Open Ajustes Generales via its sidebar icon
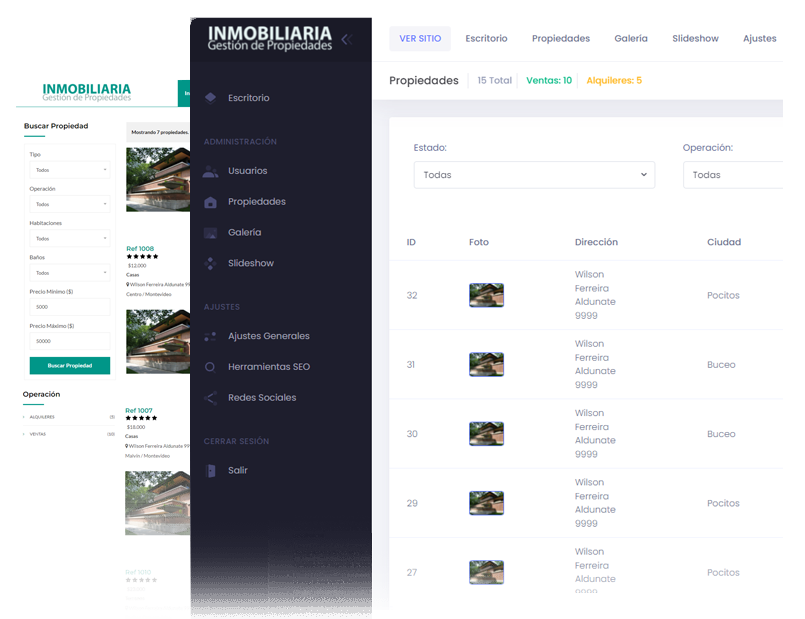 [x=210, y=336]
